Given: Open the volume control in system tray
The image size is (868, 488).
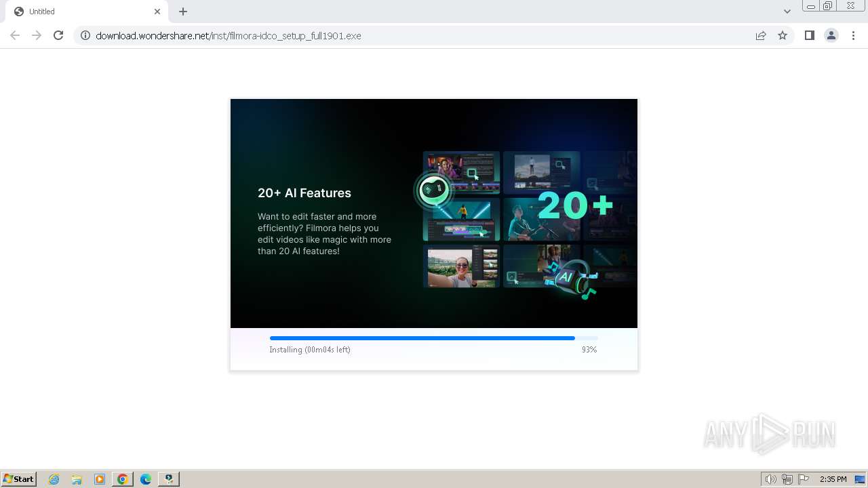Looking at the screenshot, I should click(x=770, y=479).
